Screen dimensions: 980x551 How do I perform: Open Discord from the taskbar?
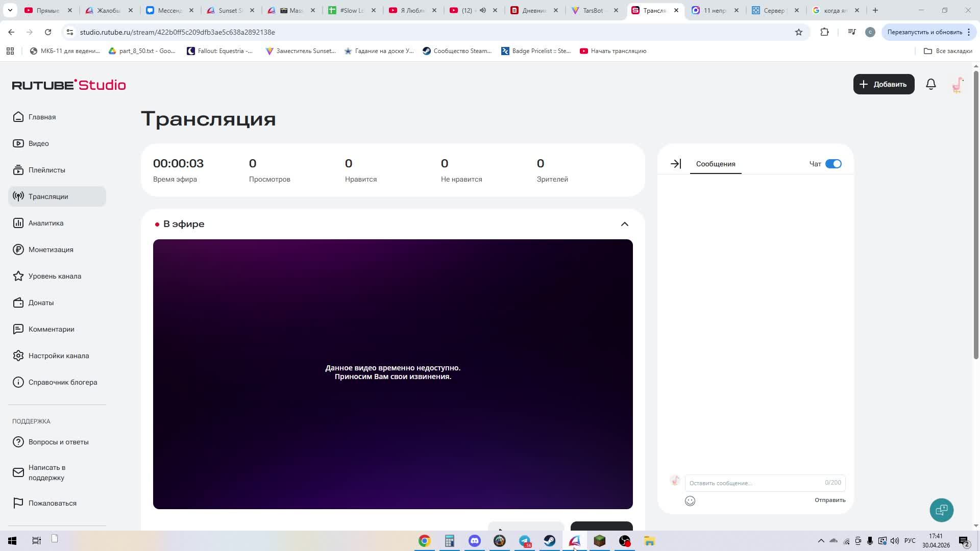pyautogui.click(x=474, y=541)
